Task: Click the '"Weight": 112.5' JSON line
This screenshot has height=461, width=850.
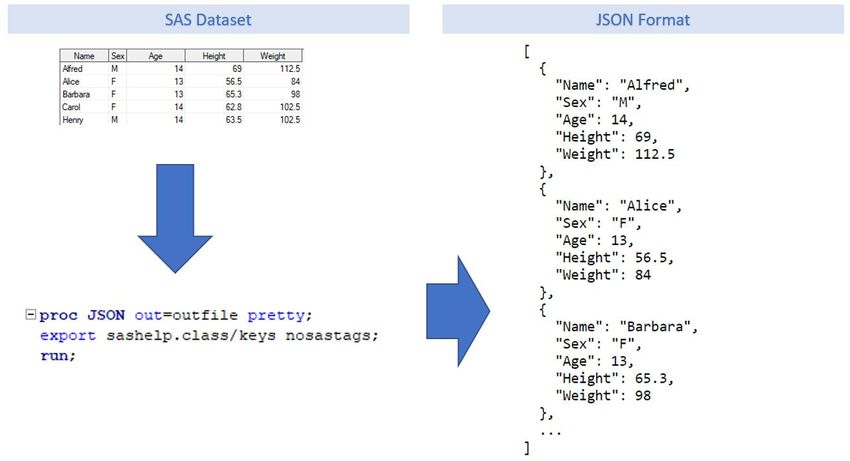Action: click(615, 154)
